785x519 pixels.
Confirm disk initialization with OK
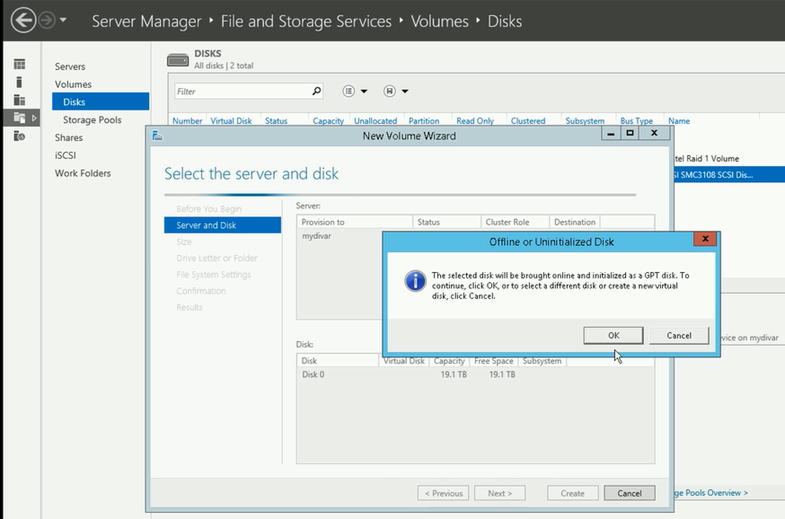[613, 335]
